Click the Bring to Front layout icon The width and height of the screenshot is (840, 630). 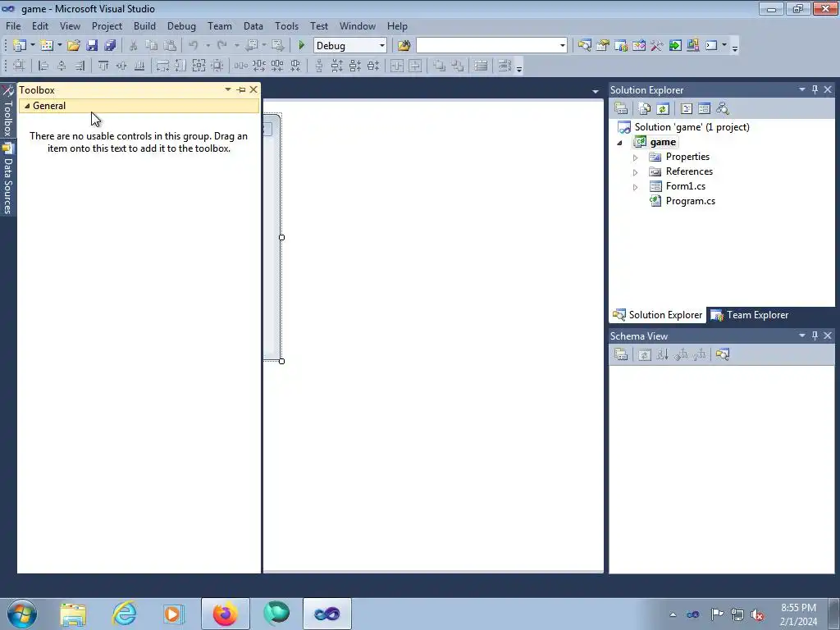[440, 66]
